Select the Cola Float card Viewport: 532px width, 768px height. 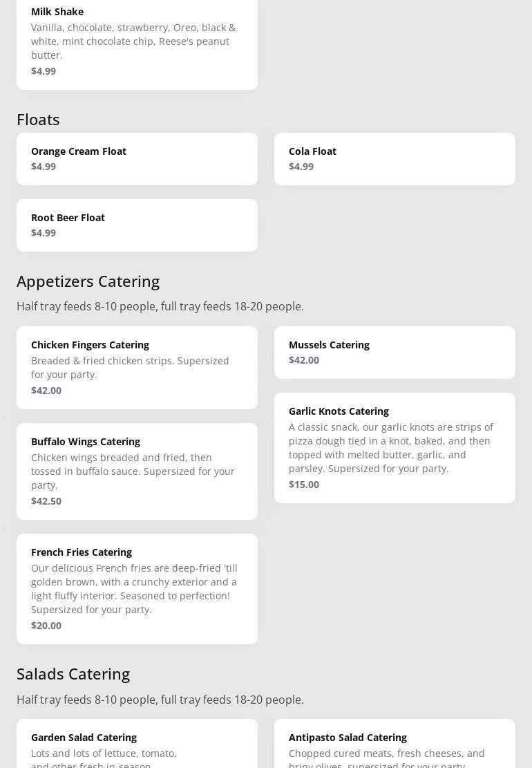[395, 159]
